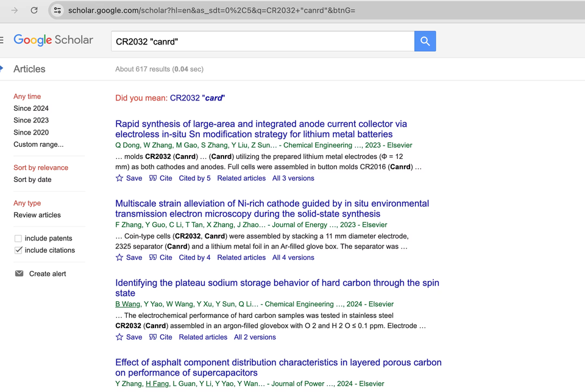Click star Save icon for Rapid synthesis result
Viewport: 585px width, 392px height.
point(119,178)
